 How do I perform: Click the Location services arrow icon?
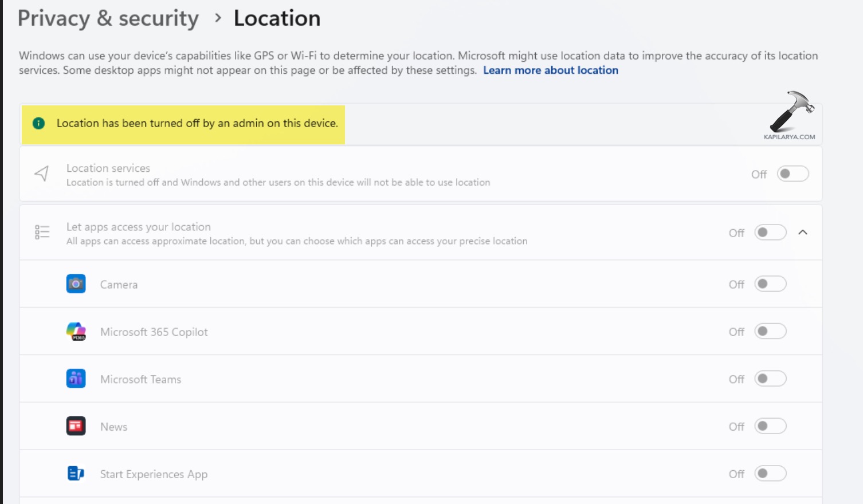(42, 174)
